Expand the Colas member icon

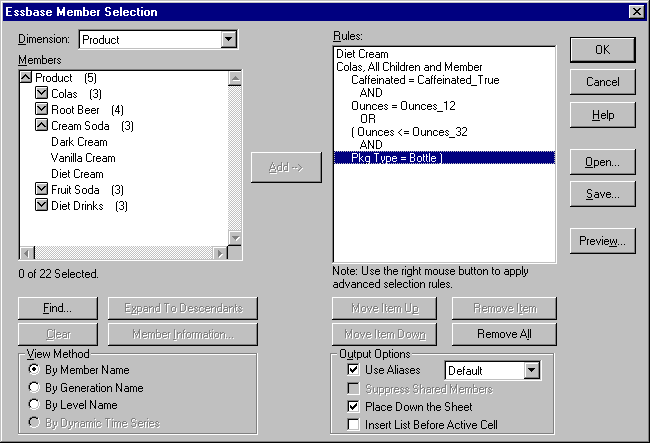click(x=42, y=93)
